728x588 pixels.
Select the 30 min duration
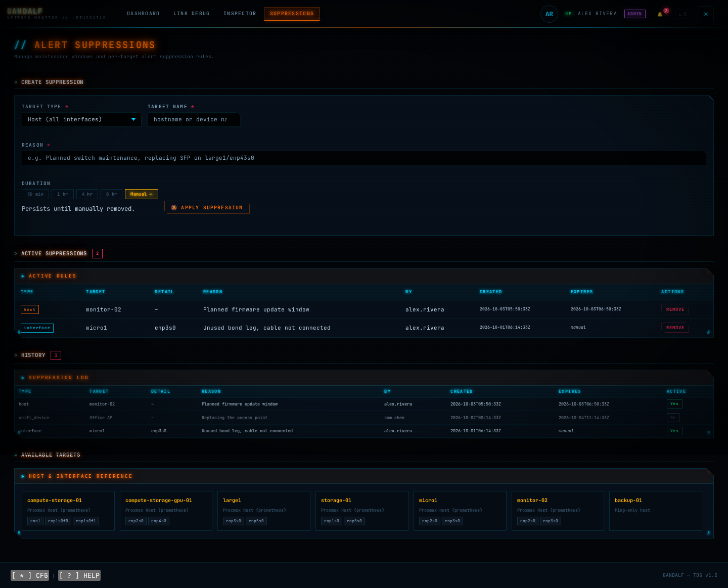(35, 194)
